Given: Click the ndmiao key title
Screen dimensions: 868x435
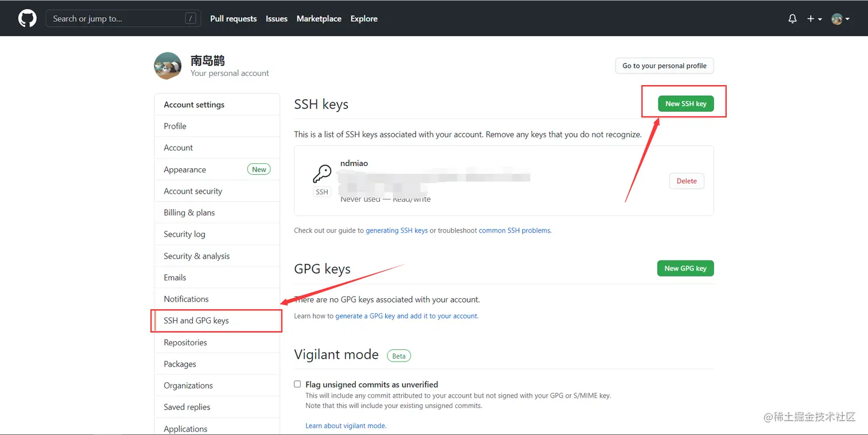Looking at the screenshot, I should [x=354, y=163].
